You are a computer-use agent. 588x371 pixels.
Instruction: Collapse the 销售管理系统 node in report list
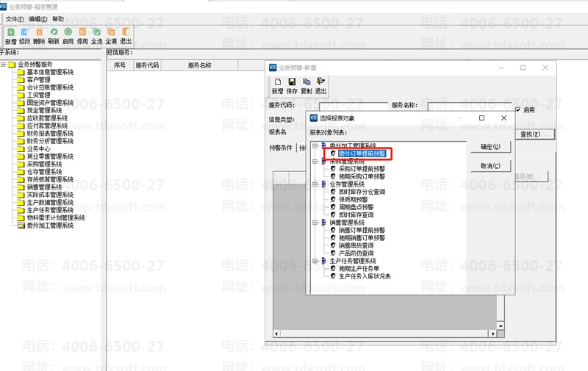315,222
